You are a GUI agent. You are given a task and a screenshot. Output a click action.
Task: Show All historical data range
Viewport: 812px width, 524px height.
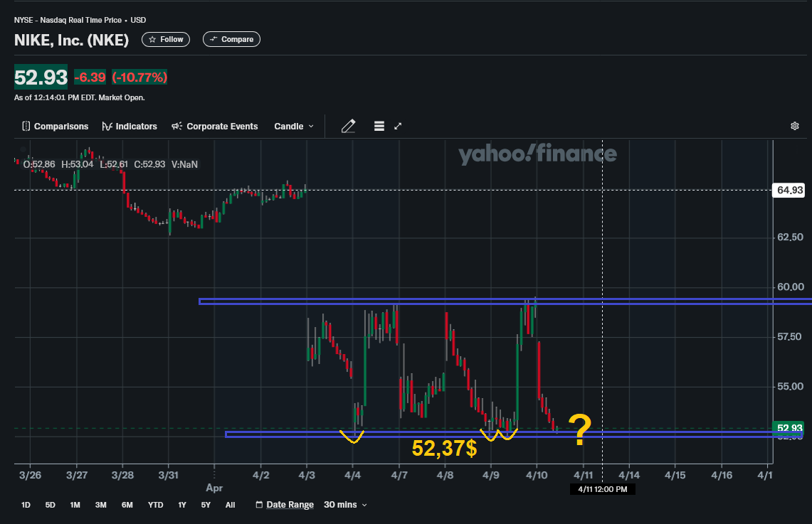click(x=230, y=505)
